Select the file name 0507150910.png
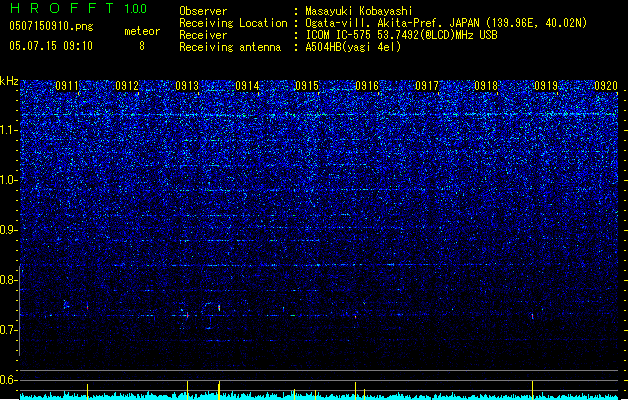The height and width of the screenshot is (400, 629). [51, 27]
